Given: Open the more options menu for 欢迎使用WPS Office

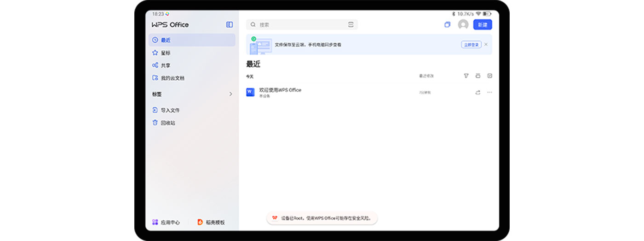Looking at the screenshot, I should pyautogui.click(x=489, y=93).
